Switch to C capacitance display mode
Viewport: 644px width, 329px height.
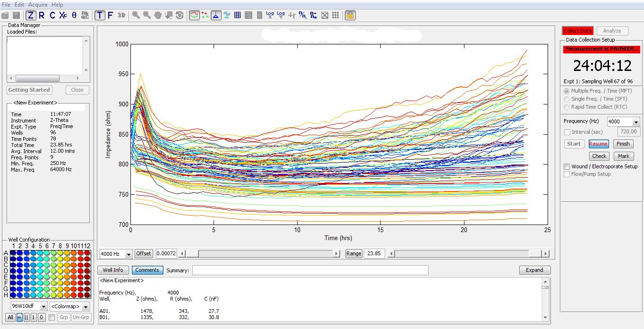tap(52, 15)
